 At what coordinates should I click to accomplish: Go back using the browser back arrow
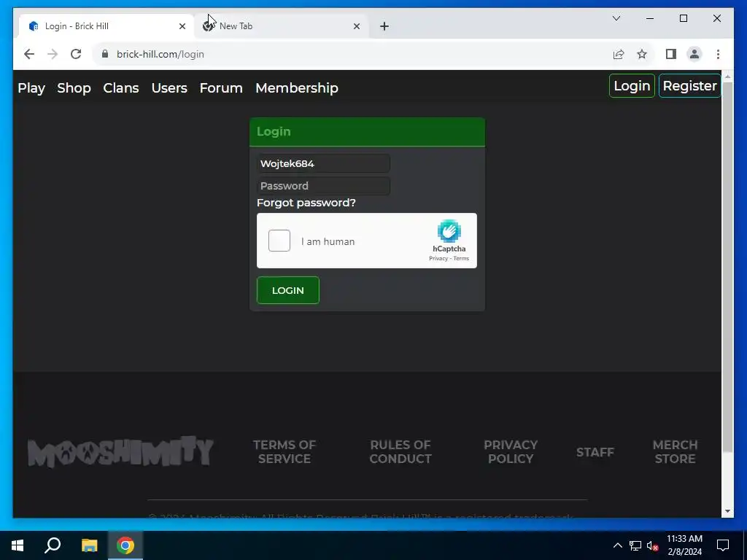point(29,54)
